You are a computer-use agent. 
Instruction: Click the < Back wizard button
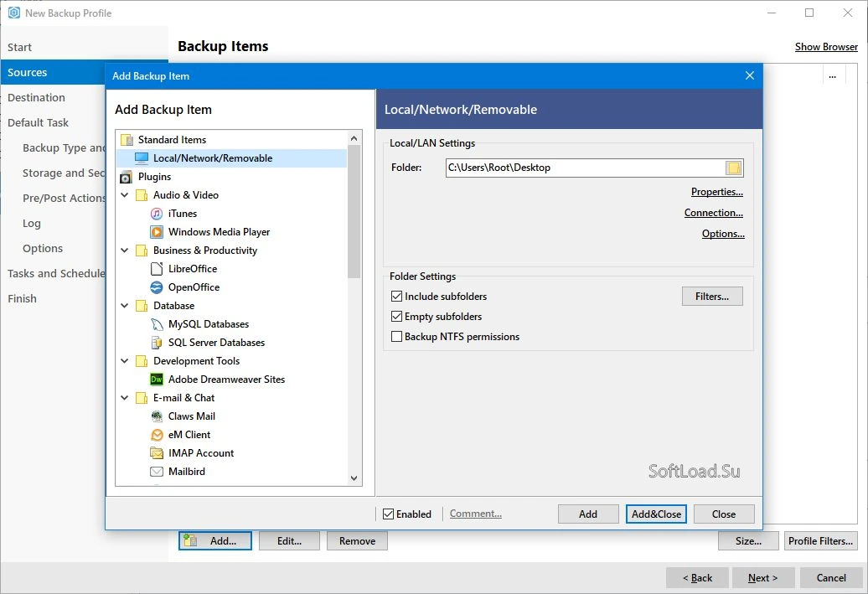697,577
